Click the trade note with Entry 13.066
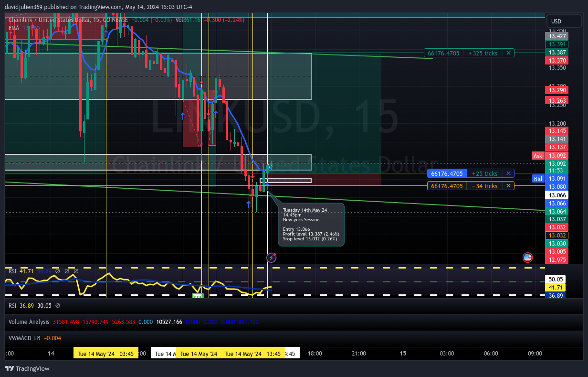 (x=311, y=225)
